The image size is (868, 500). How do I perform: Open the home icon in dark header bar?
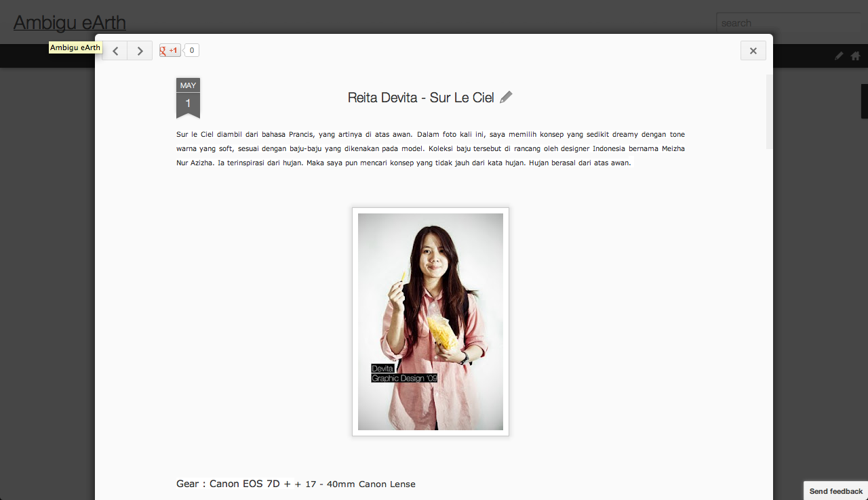tap(855, 56)
